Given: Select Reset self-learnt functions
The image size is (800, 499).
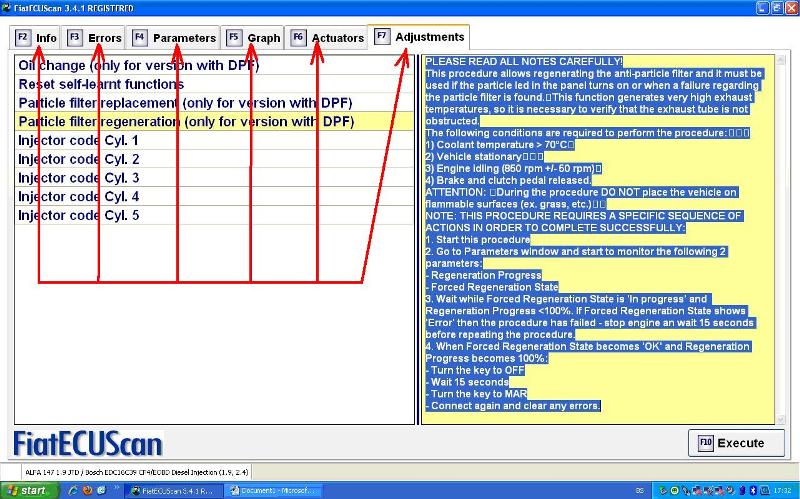Looking at the screenshot, I should pos(214,84).
